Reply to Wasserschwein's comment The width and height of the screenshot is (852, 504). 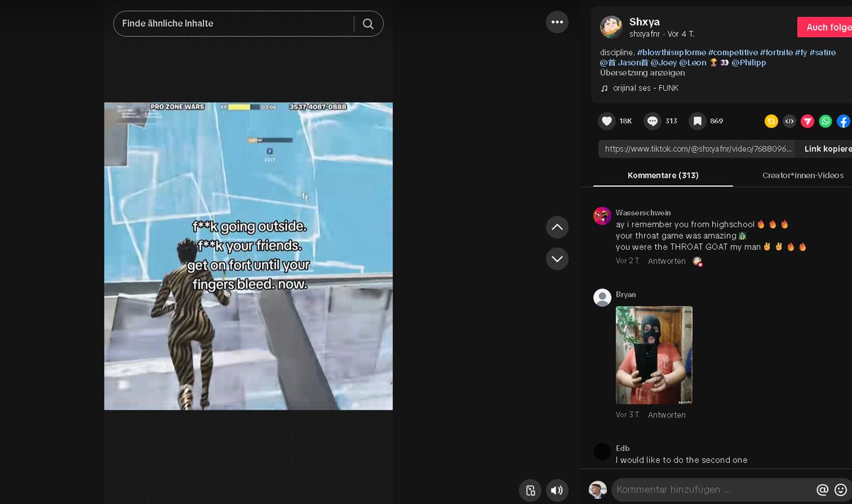coord(667,261)
